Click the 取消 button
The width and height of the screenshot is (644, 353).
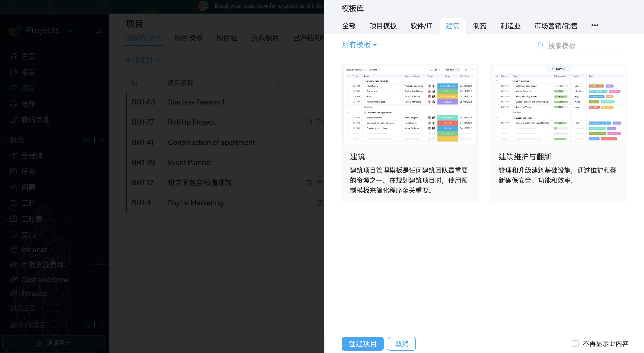401,344
